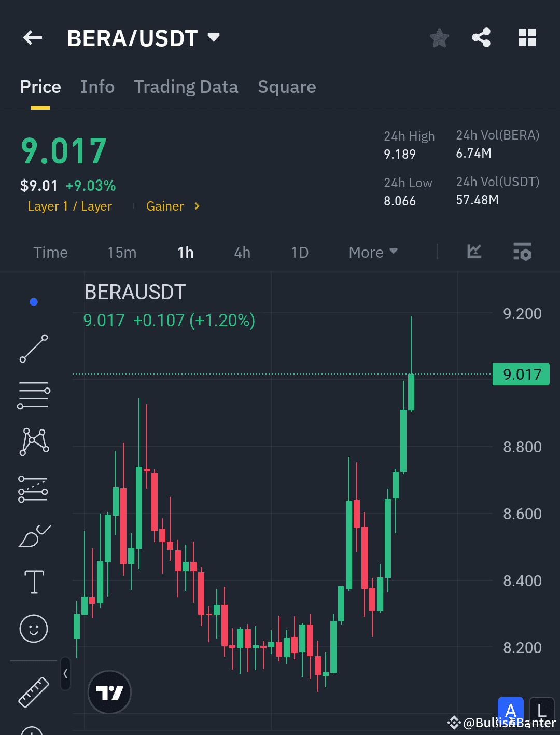Pick the Brush drawing tool
This screenshot has width=560, height=735.
[x=33, y=536]
